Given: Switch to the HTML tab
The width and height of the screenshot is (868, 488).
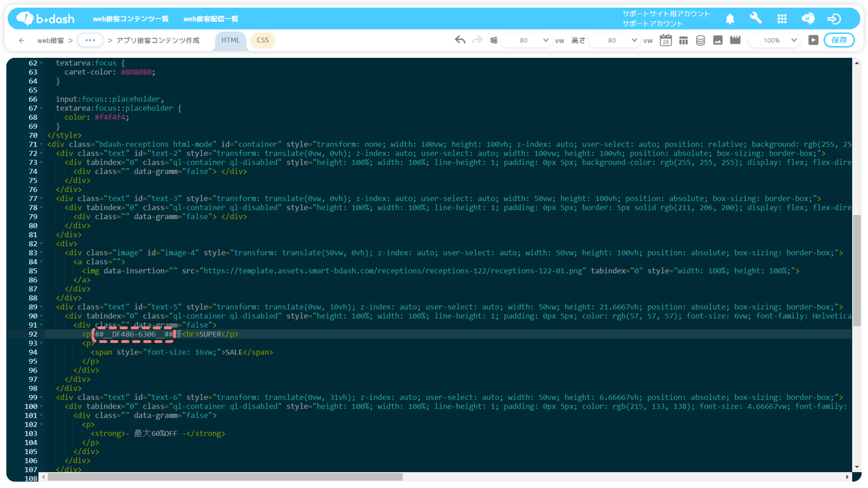Looking at the screenshot, I should pyautogui.click(x=231, y=40).
